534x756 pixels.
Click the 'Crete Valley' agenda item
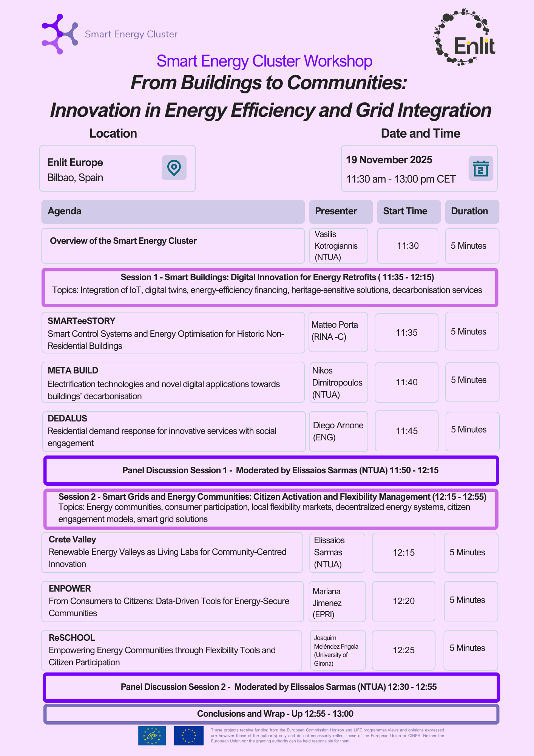click(x=172, y=552)
